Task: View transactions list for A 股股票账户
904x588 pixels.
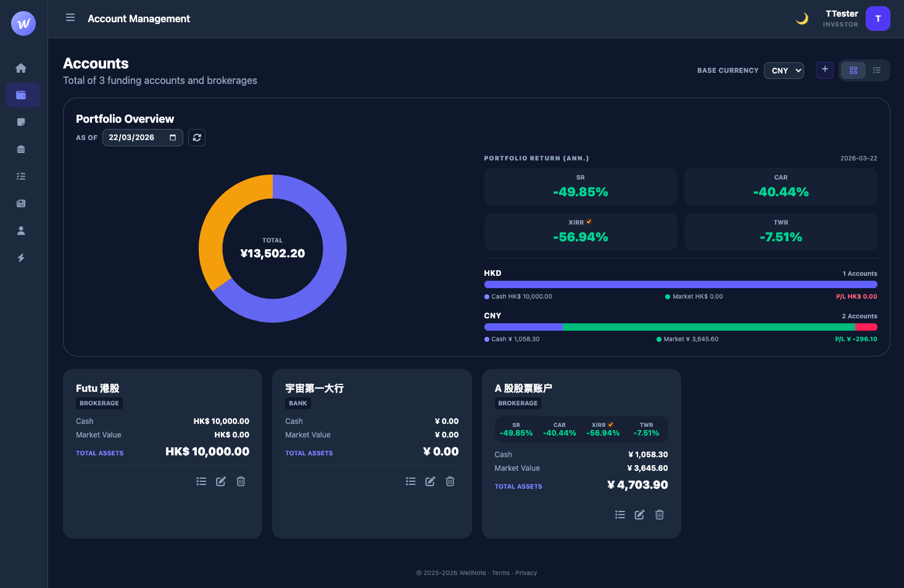Action: (x=620, y=515)
